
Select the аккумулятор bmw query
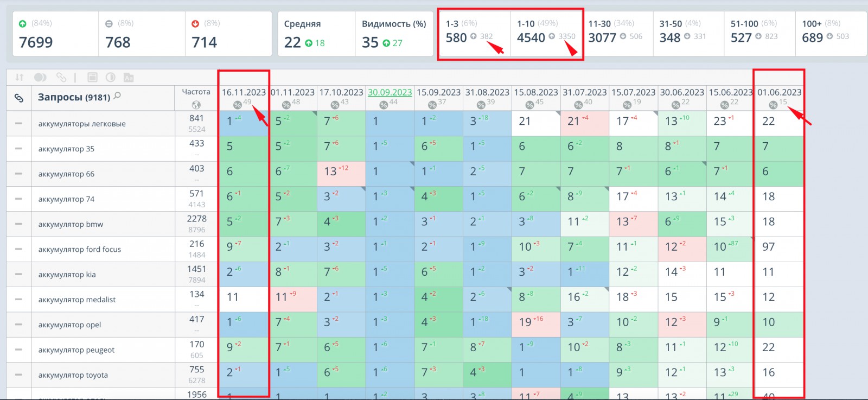(x=71, y=224)
